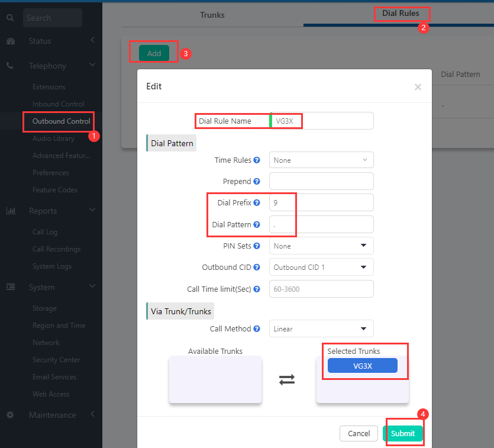
Task: Switch to the Dial Rules tab
Action: 401,14
